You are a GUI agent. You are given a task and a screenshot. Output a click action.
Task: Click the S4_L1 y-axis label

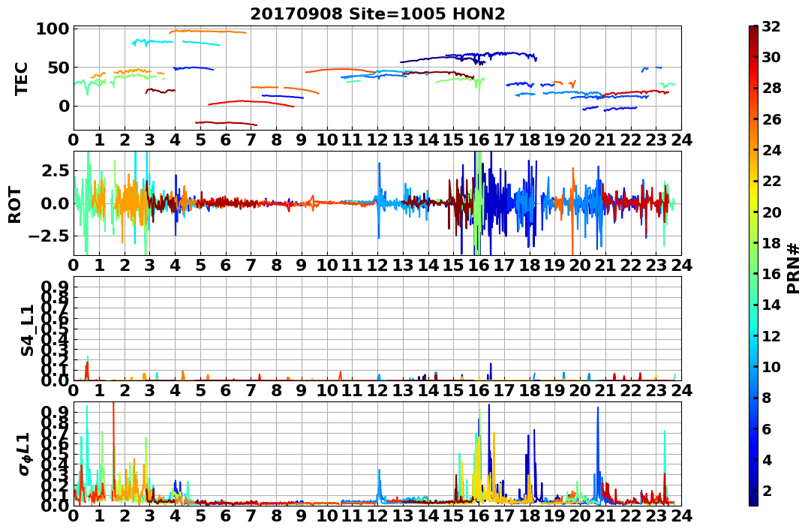pyautogui.click(x=27, y=330)
